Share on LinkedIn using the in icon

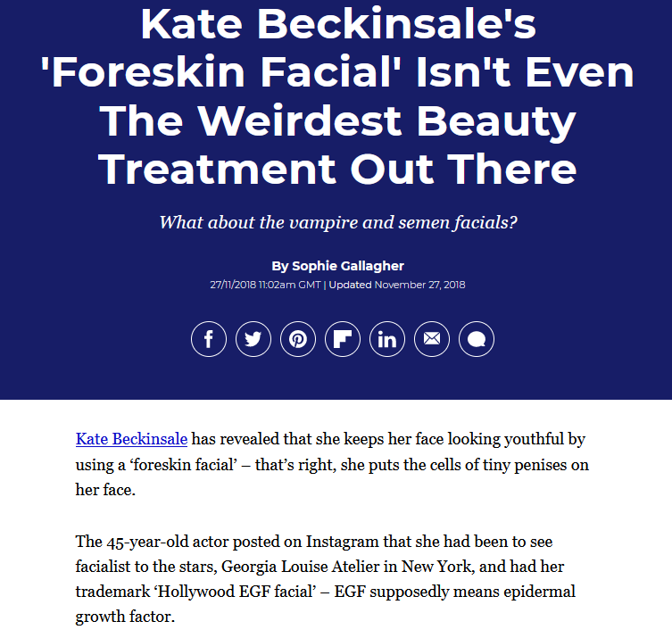pos(387,339)
